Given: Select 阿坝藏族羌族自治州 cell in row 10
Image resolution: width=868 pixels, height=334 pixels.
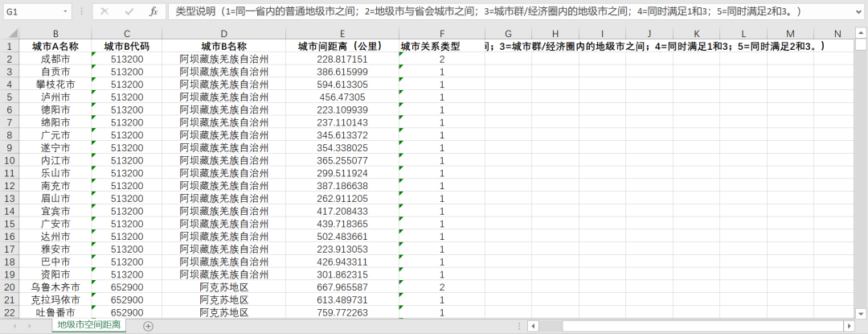Looking at the screenshot, I should pyautogui.click(x=223, y=160).
